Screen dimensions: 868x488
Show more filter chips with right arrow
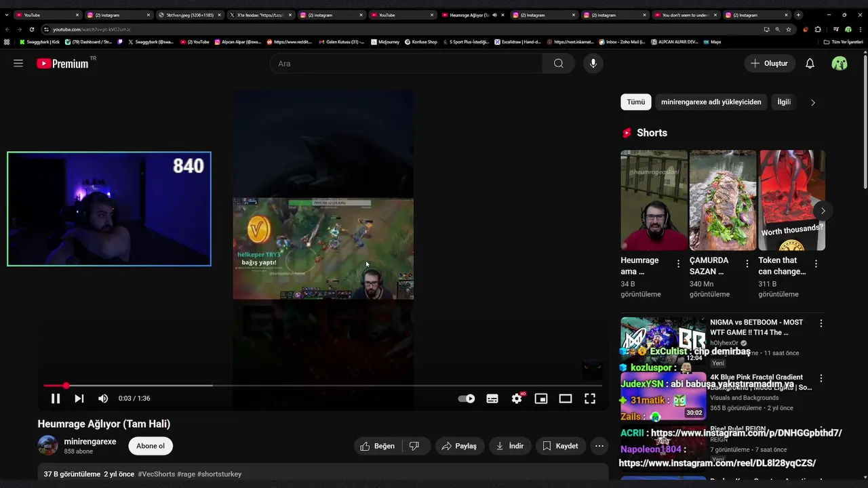813,102
